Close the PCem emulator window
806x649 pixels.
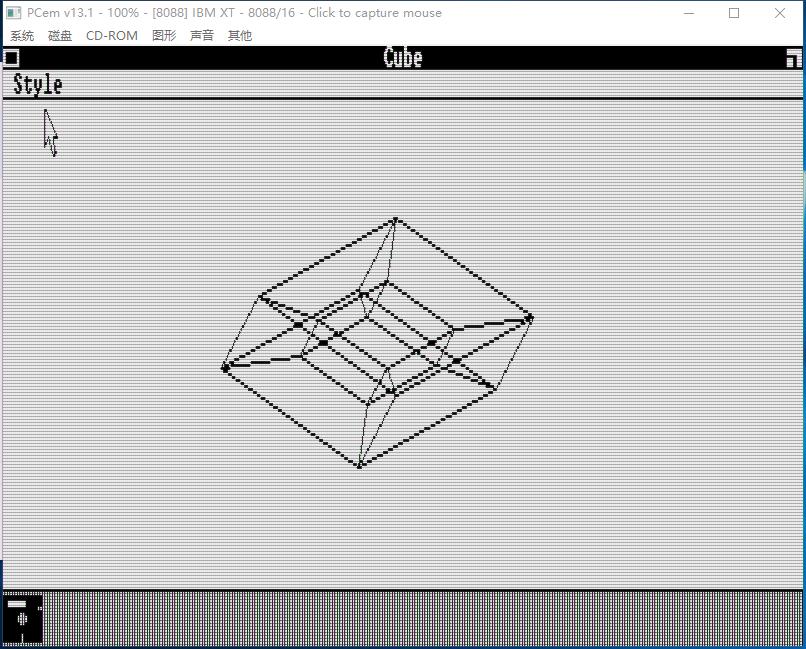[779, 13]
